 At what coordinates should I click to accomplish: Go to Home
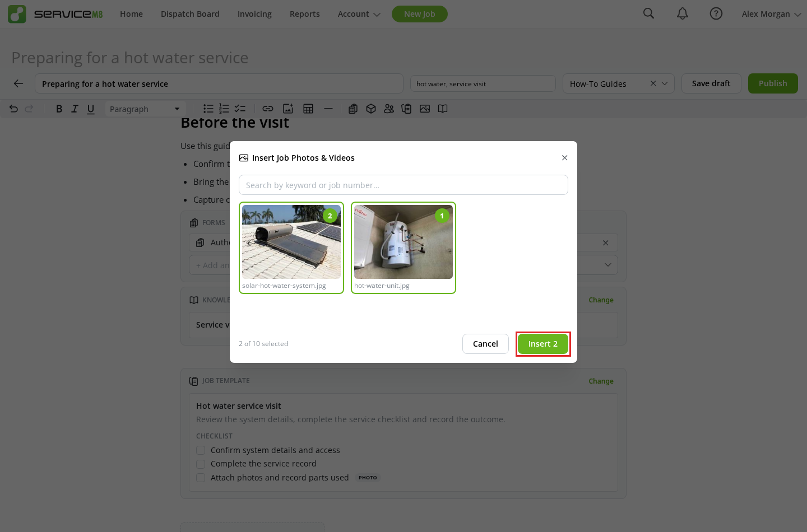(131, 14)
